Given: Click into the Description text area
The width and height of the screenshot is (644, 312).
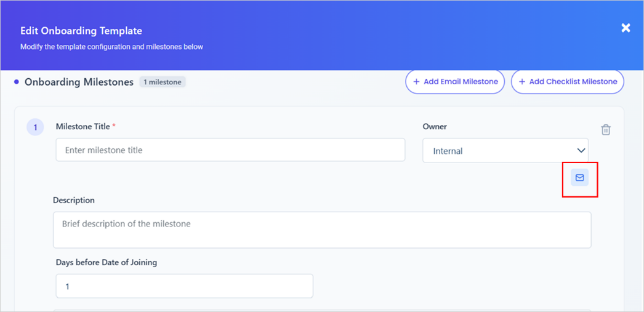Looking at the screenshot, I should [322, 230].
